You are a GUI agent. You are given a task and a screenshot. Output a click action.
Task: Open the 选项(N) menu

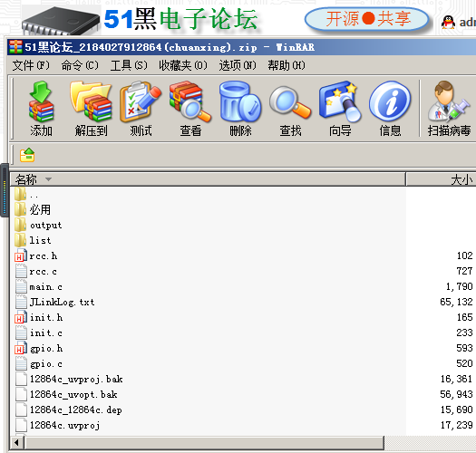pos(238,65)
